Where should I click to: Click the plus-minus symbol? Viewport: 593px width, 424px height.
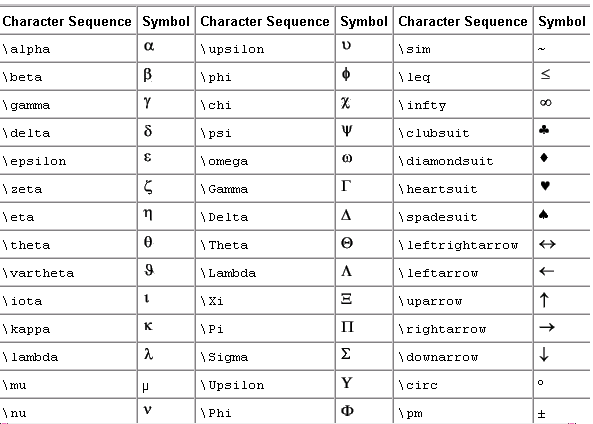point(541,414)
